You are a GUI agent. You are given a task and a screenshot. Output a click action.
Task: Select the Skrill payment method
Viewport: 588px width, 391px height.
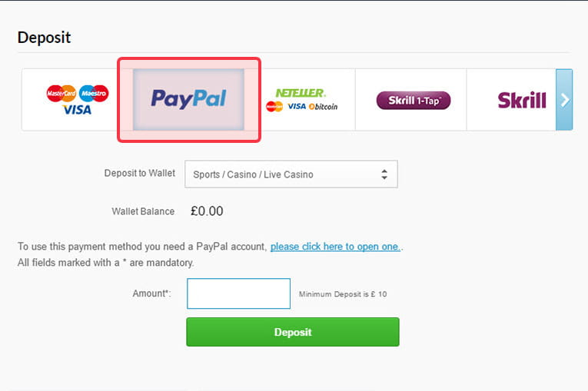pos(522,100)
